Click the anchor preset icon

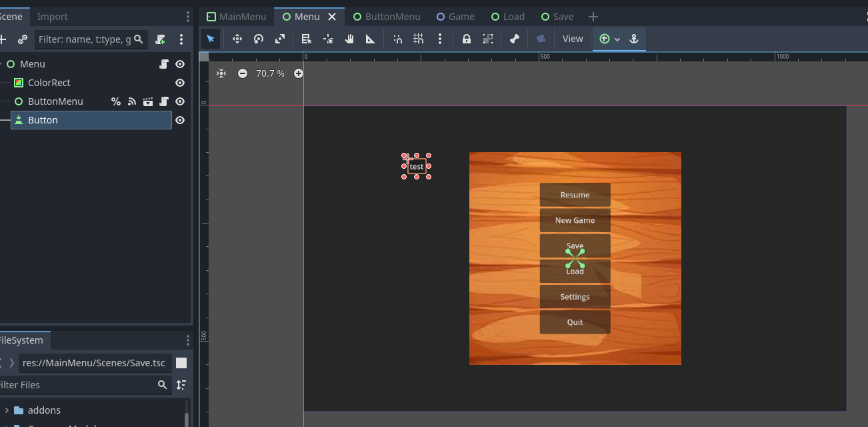[634, 39]
